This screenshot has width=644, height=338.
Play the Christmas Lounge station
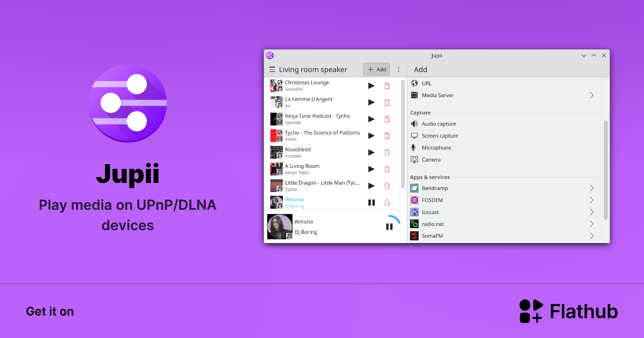coord(371,85)
